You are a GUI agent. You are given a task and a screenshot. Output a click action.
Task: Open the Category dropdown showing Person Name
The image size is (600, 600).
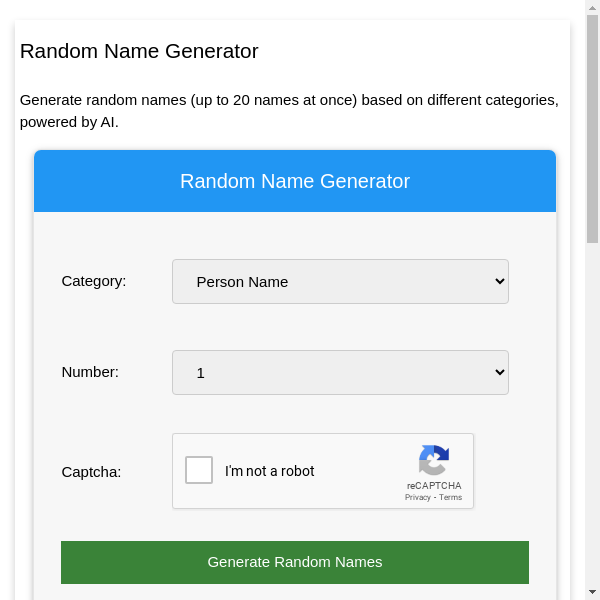[340, 282]
